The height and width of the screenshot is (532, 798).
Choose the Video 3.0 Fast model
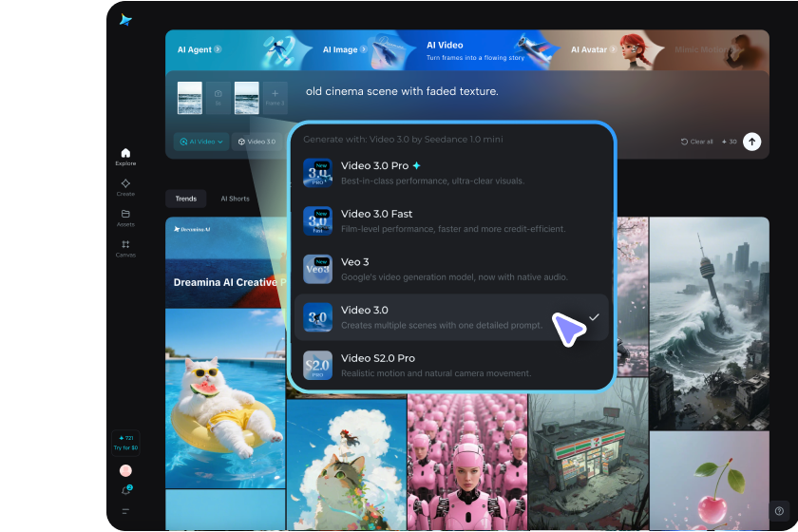(451, 221)
